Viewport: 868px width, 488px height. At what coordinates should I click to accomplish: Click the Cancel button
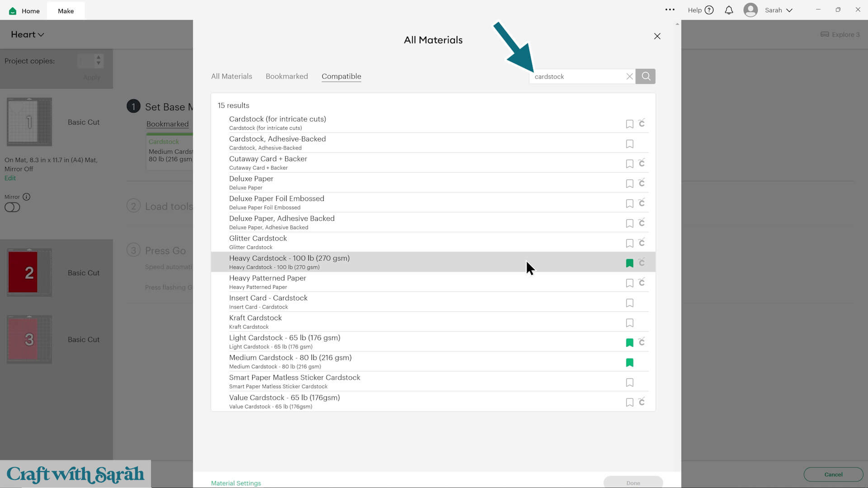833,474
